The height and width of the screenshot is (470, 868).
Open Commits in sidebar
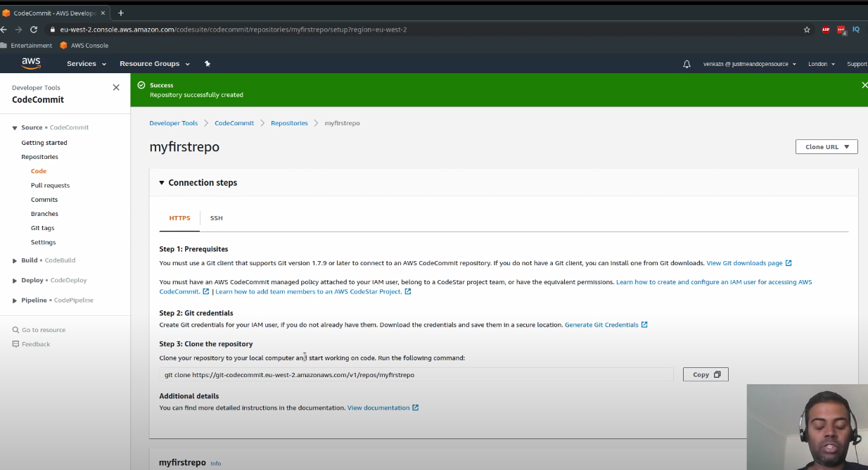pos(44,200)
